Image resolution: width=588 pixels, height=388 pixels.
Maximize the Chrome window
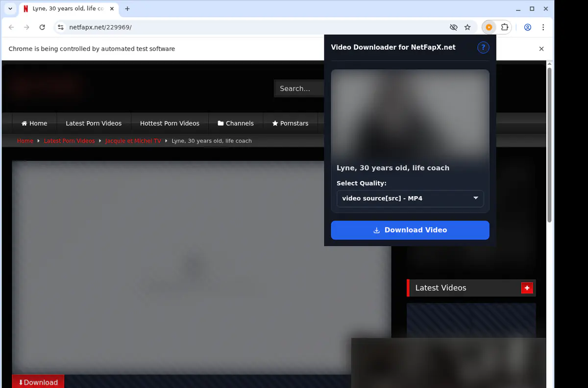click(x=532, y=9)
